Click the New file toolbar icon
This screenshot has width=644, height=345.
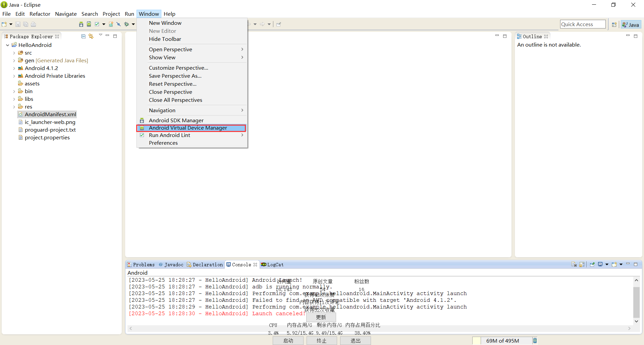point(4,24)
